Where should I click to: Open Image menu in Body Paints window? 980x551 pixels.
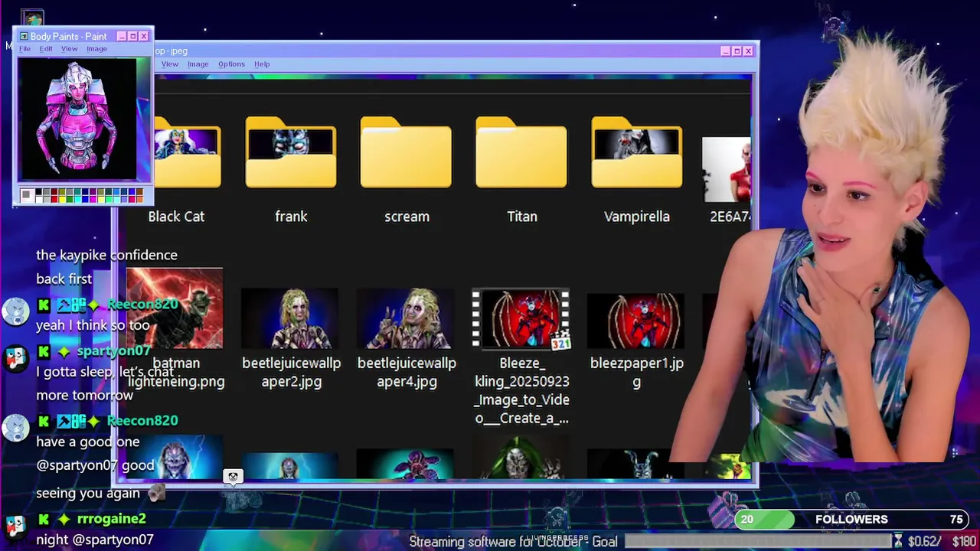[x=96, y=49]
